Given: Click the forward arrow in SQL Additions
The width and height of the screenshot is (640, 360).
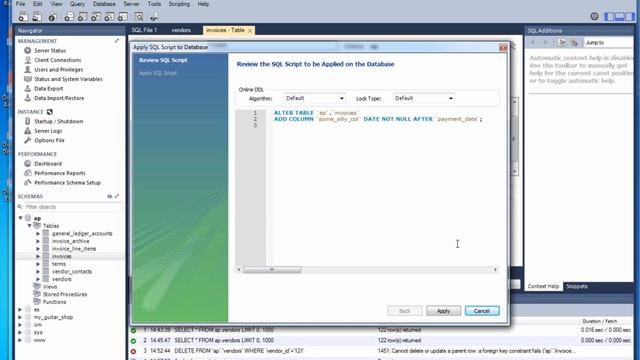Looking at the screenshot, I should 545,42.
